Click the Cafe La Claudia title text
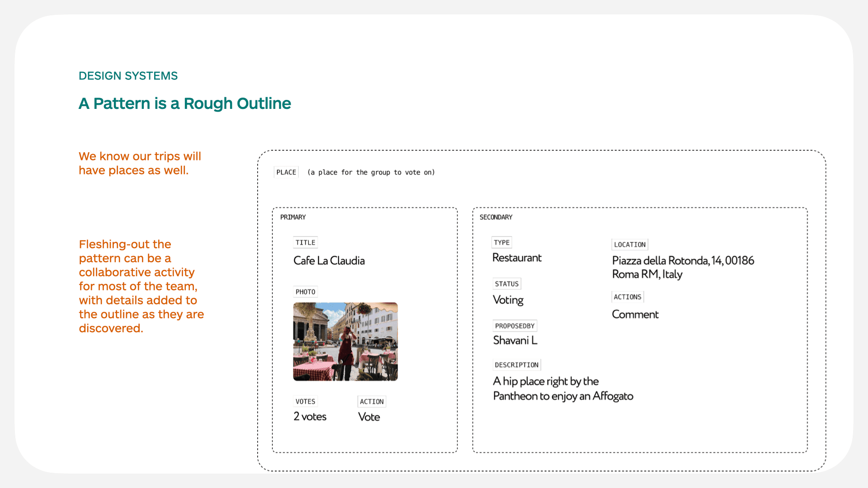Image resolution: width=868 pixels, height=488 pixels. coord(329,261)
